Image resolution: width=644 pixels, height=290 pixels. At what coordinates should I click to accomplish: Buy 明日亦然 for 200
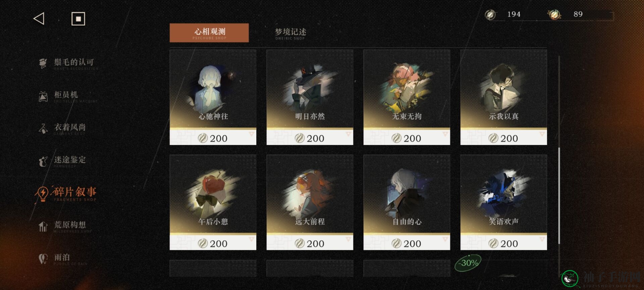click(x=310, y=137)
